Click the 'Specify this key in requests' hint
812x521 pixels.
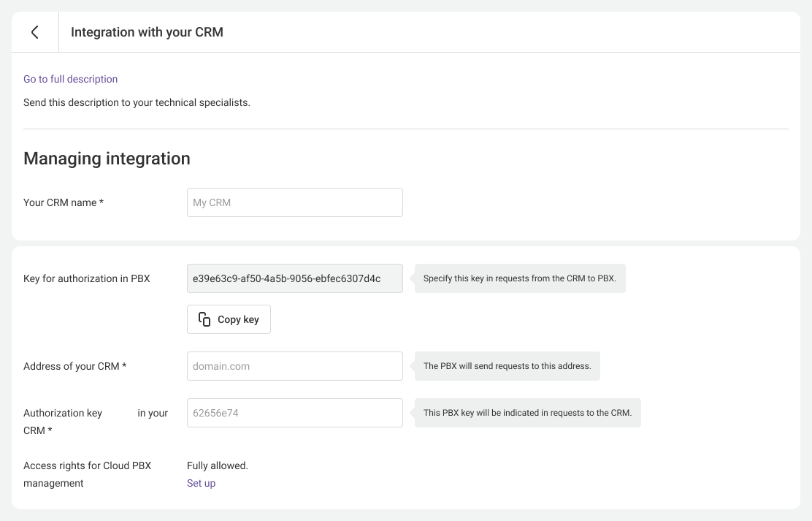click(520, 278)
